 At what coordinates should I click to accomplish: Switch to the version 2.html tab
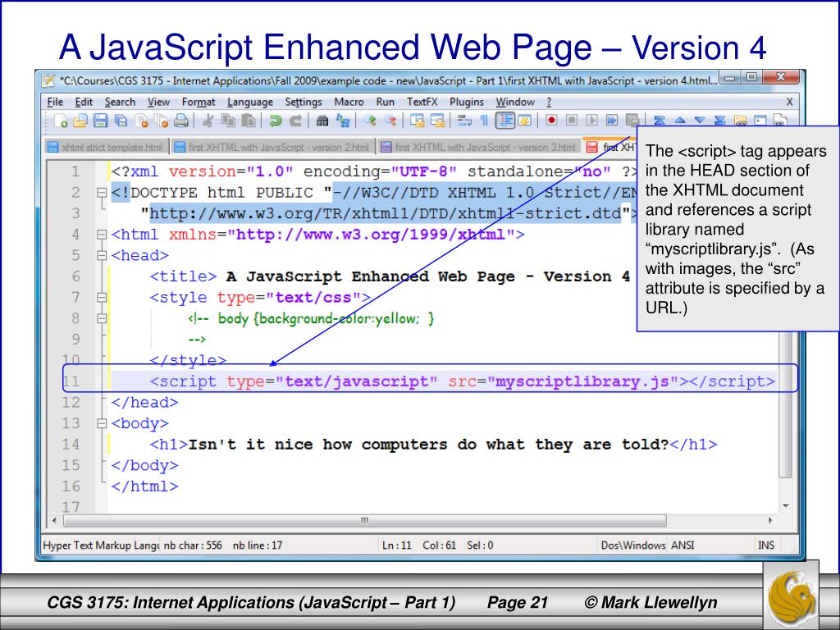click(273, 147)
